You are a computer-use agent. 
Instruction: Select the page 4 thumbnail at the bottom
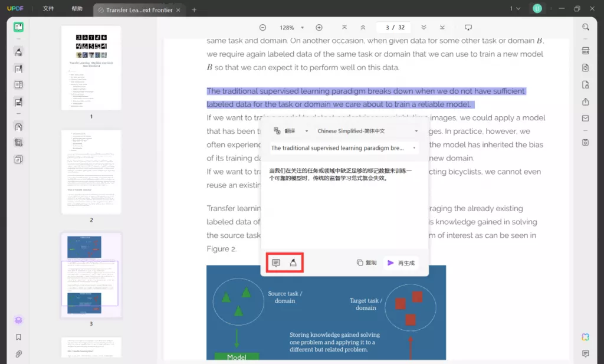click(91, 347)
